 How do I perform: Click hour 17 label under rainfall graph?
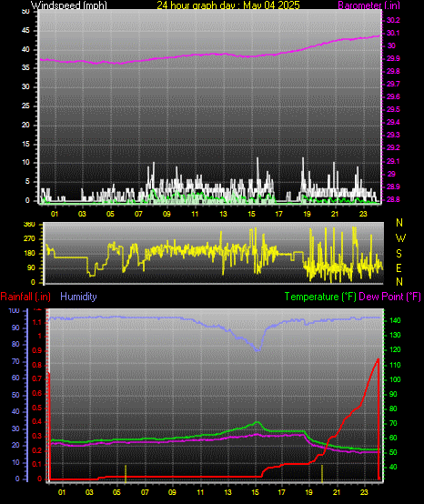281,492
